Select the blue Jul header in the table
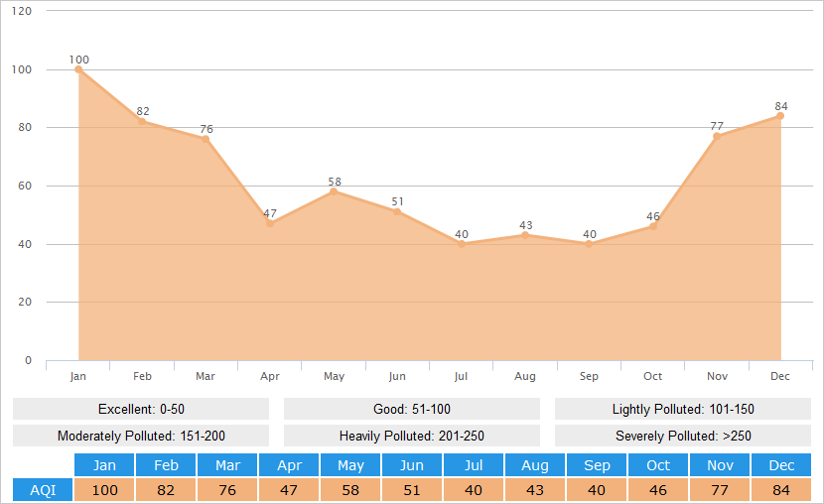The height and width of the screenshot is (504, 824). pyautogui.click(x=474, y=465)
